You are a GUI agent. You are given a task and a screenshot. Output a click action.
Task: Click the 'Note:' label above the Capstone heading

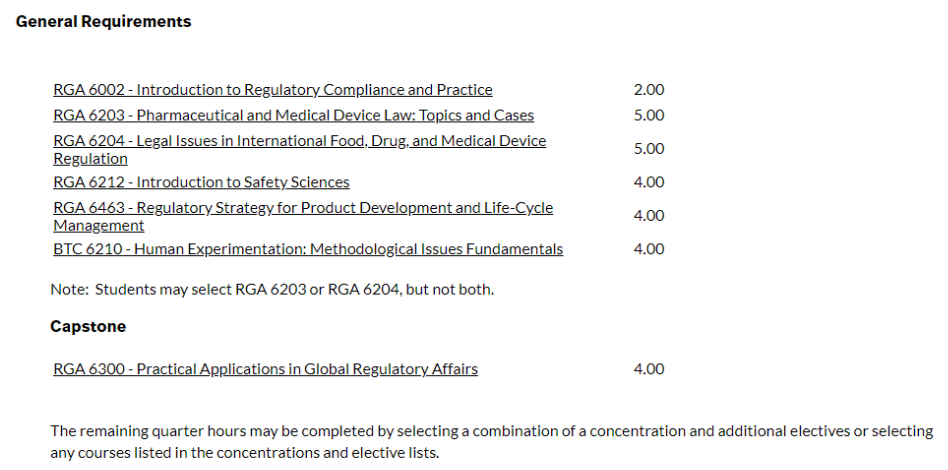(69, 290)
